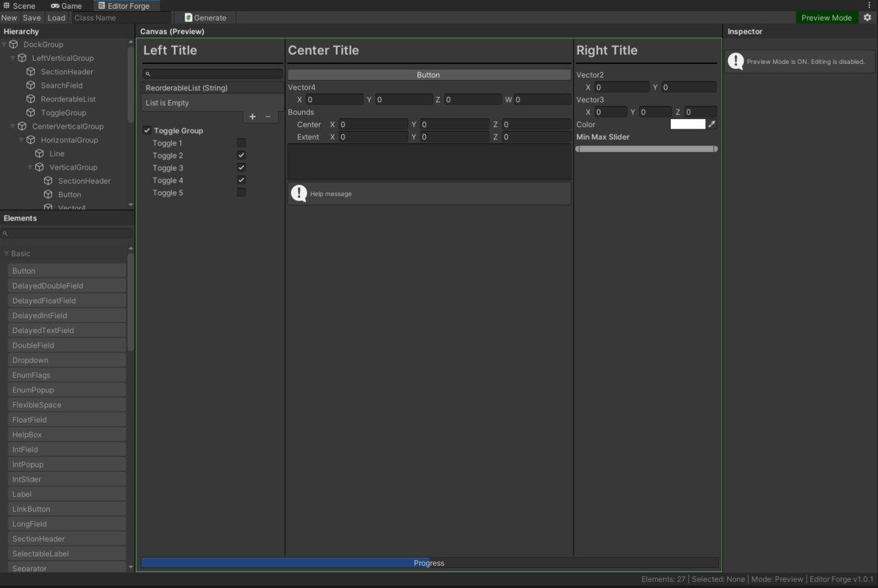Click the Min Max Slider track
Screen dimensions: 878x588
click(x=647, y=148)
